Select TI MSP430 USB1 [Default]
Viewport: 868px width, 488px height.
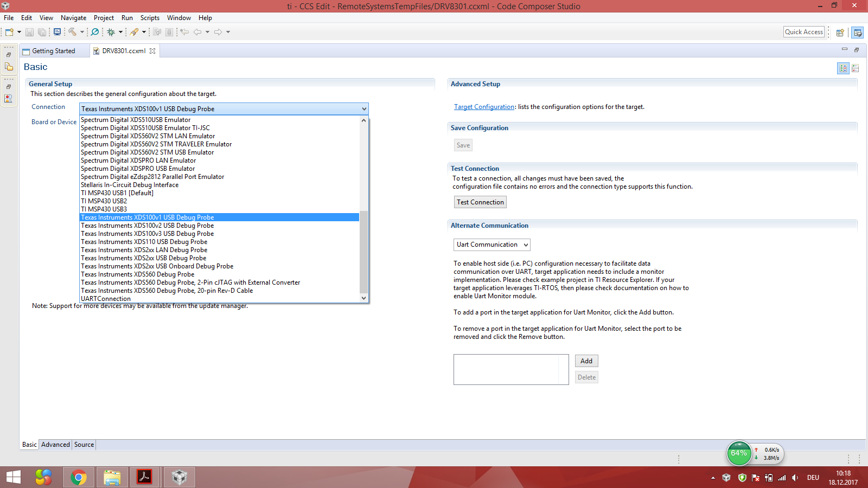coord(219,193)
